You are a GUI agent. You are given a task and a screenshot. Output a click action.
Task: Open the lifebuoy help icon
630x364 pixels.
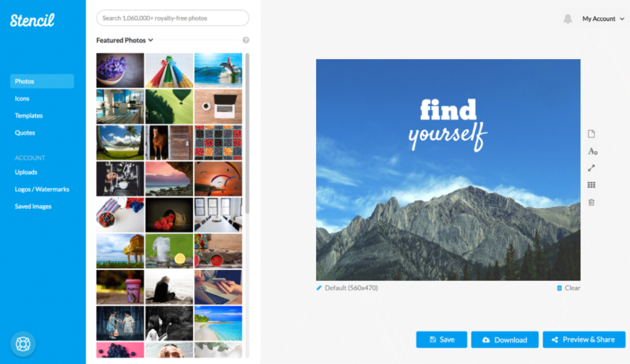pyautogui.click(x=23, y=344)
